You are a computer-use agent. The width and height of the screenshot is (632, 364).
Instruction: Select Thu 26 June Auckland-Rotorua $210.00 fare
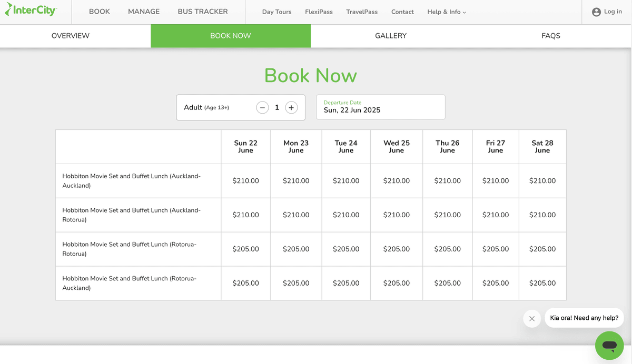tap(448, 215)
